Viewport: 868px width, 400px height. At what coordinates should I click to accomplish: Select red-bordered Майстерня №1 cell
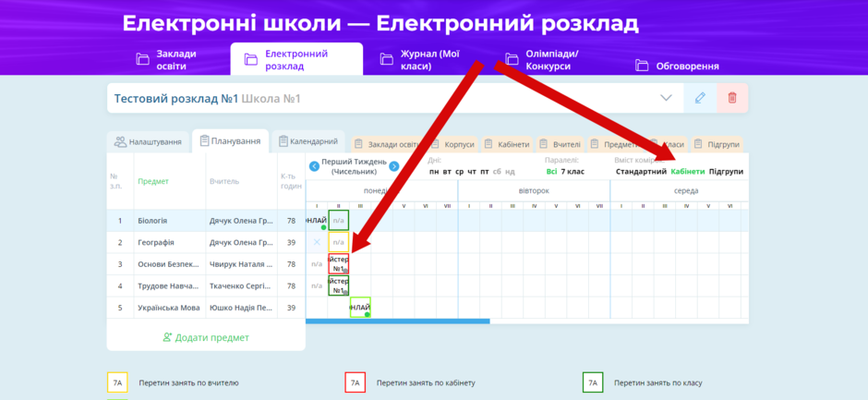[338, 263]
